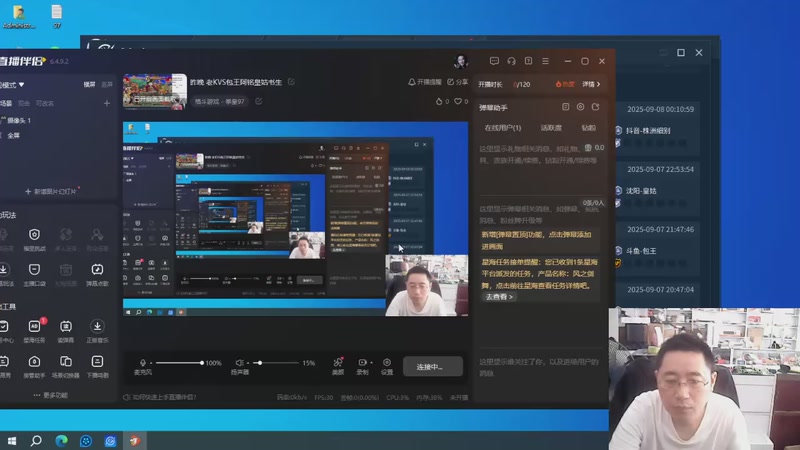The image size is (800, 450).
Task: Open Windows Start menu
Action: 12,440
